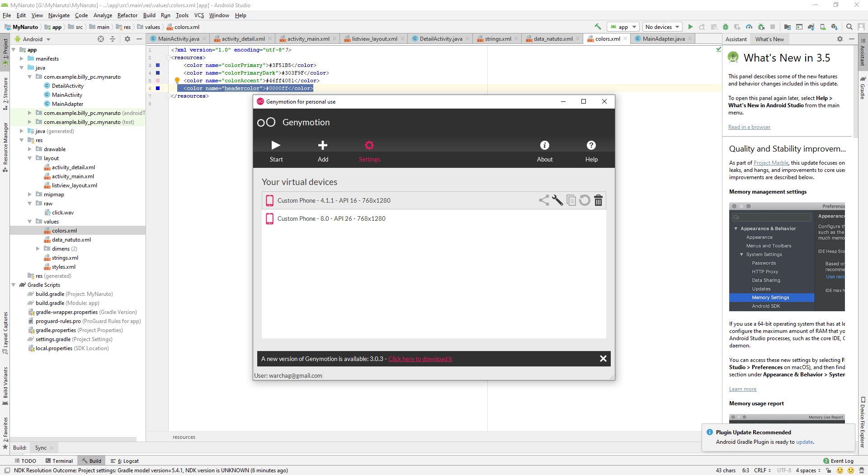Dismiss the Genymotion update banner
The height and width of the screenshot is (475, 868).
(x=603, y=359)
